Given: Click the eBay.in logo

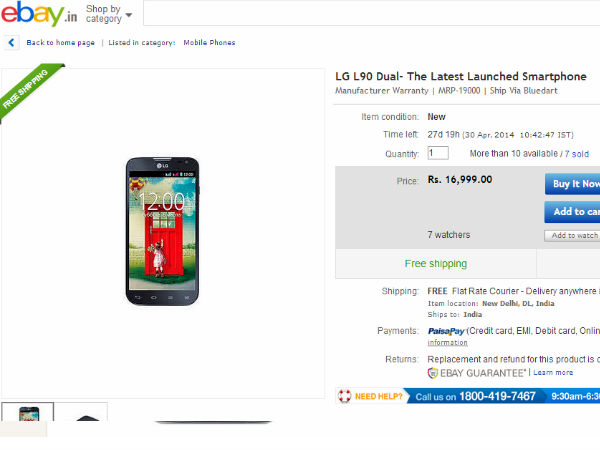Looking at the screenshot, I should (x=37, y=17).
